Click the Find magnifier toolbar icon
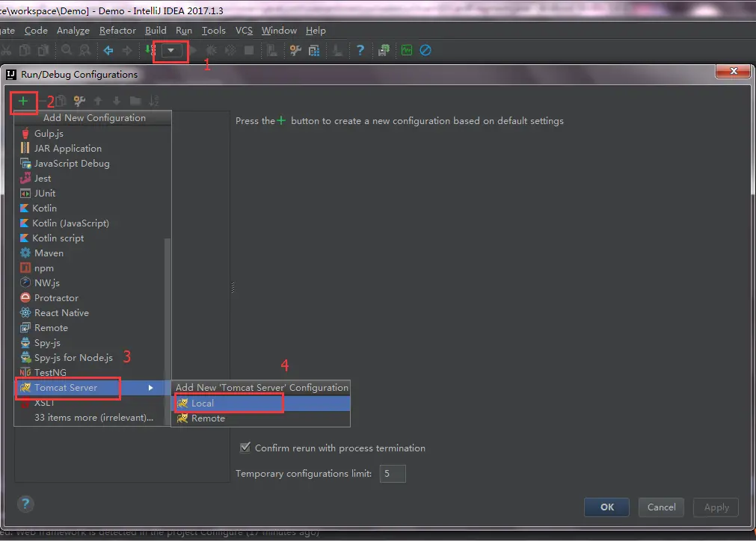The height and width of the screenshot is (541, 756). [x=67, y=50]
